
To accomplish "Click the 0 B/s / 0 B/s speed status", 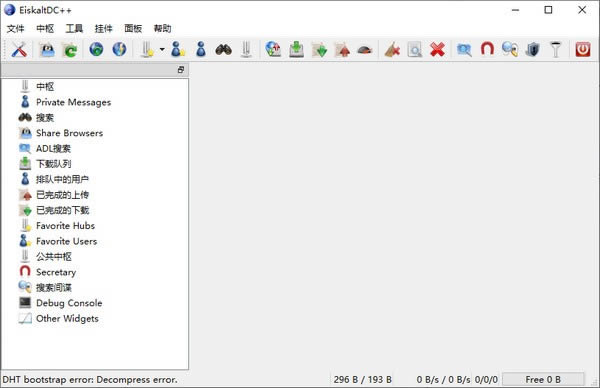I will 443,380.
